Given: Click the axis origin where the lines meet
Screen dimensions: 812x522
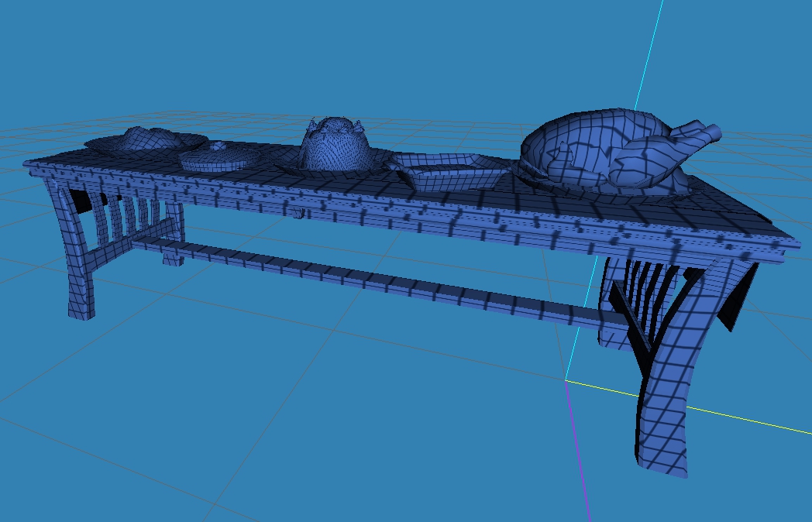Looking at the screenshot, I should pyautogui.click(x=566, y=381).
